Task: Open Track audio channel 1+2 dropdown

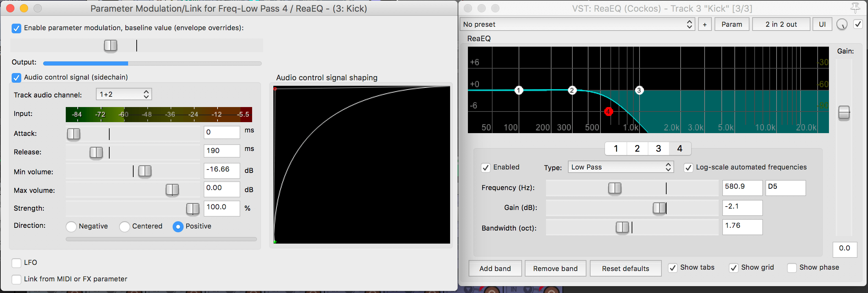Action: click(124, 94)
